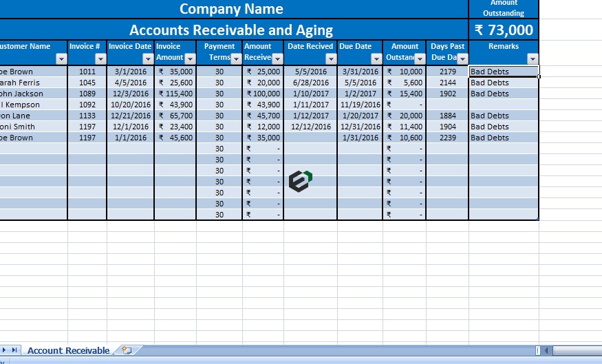Expand the Amount Outstanding filter arrow
The image size is (602, 364).
pyautogui.click(x=420, y=58)
